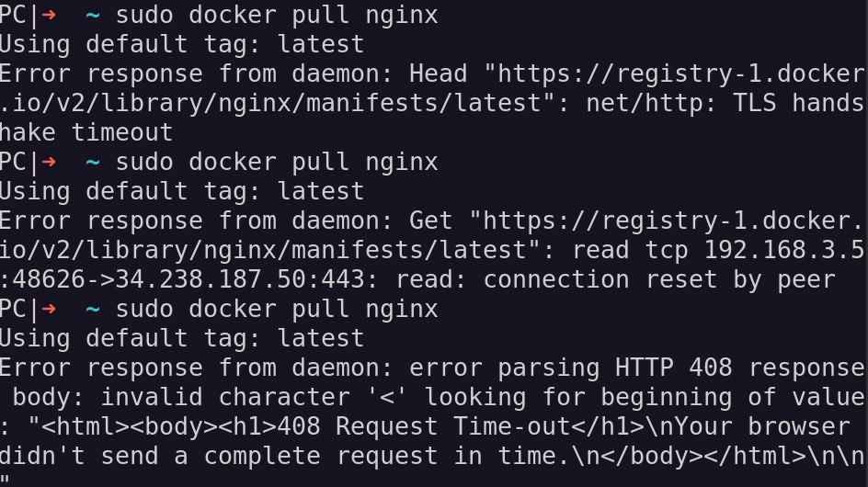The image size is (868, 487).
Task: Place cursor in the first sudo docker pull command
Action: point(277,16)
